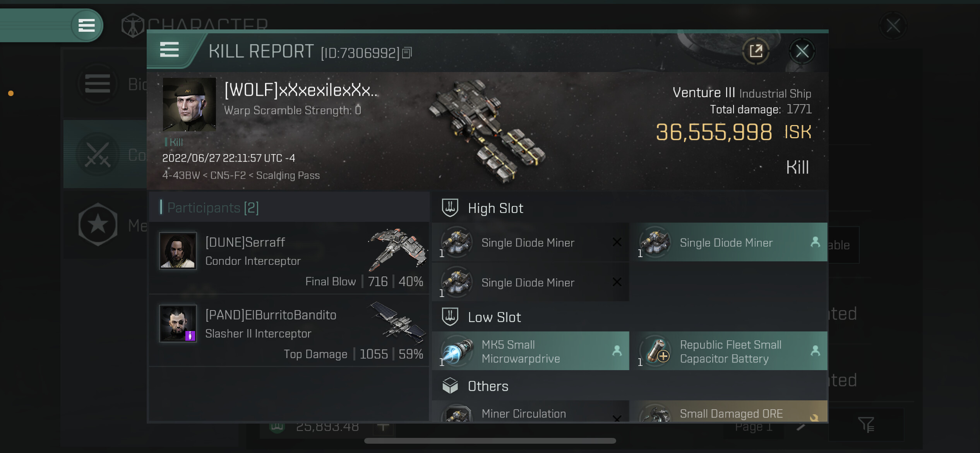The height and width of the screenshot is (453, 980).
Task: Share the kill report externally
Action: pyautogui.click(x=756, y=51)
